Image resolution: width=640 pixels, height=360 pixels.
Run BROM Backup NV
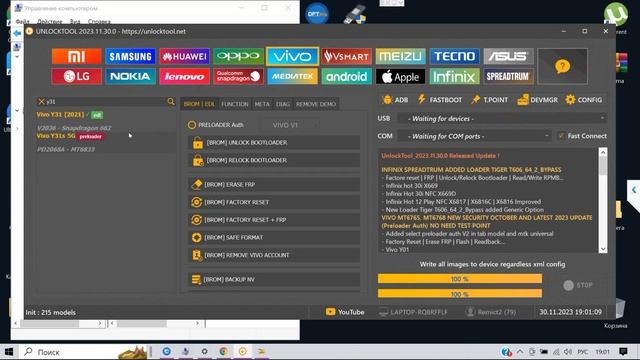tap(274, 280)
